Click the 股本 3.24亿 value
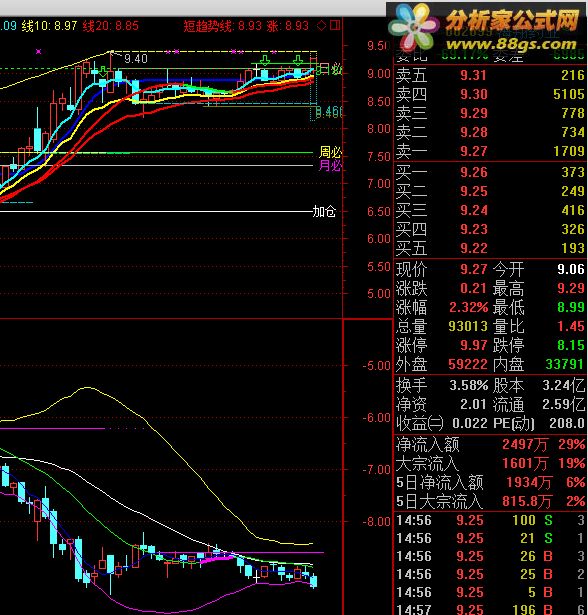 [564, 386]
